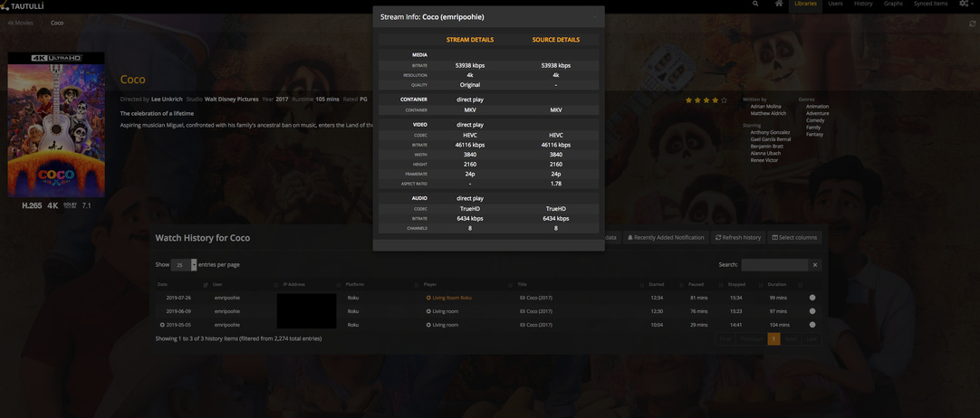Switch to Graphs tab

pyautogui.click(x=893, y=4)
